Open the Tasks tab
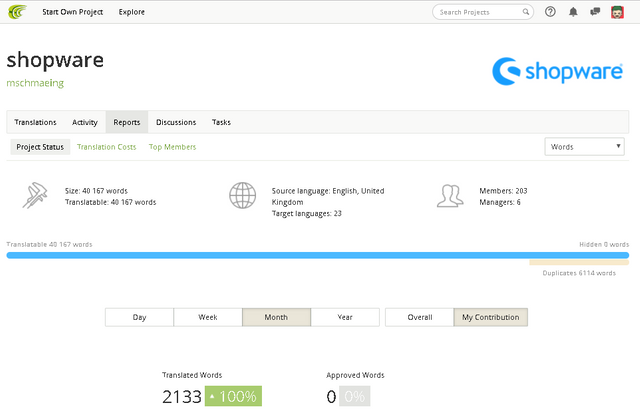640x413 pixels. pos(221,122)
